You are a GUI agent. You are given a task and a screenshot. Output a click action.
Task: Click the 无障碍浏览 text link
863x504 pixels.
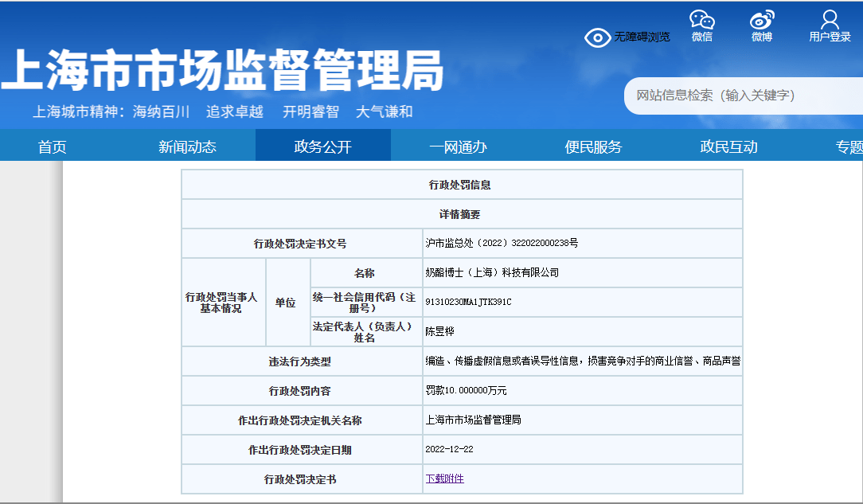642,37
